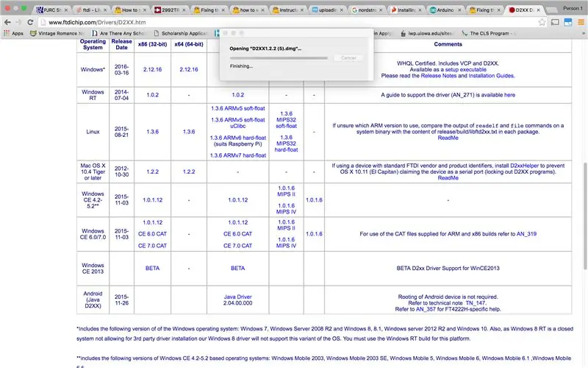The image size is (588, 368).
Task: Download Windows 2.12.16 x86 (32-bit) driver
Action: coord(152,69)
